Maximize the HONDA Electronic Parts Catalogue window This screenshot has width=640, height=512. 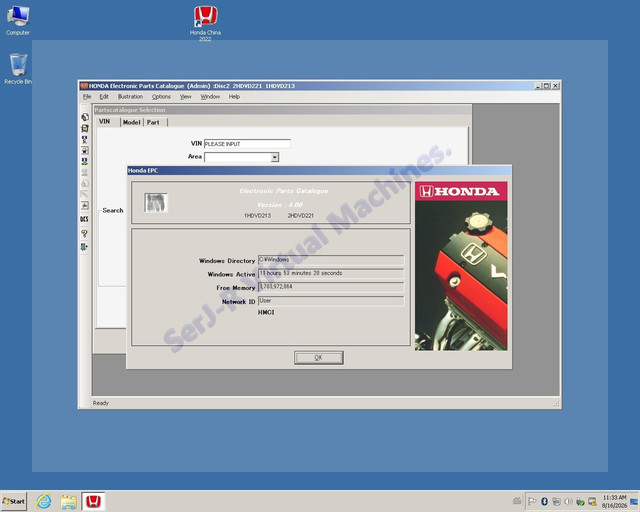point(547,86)
